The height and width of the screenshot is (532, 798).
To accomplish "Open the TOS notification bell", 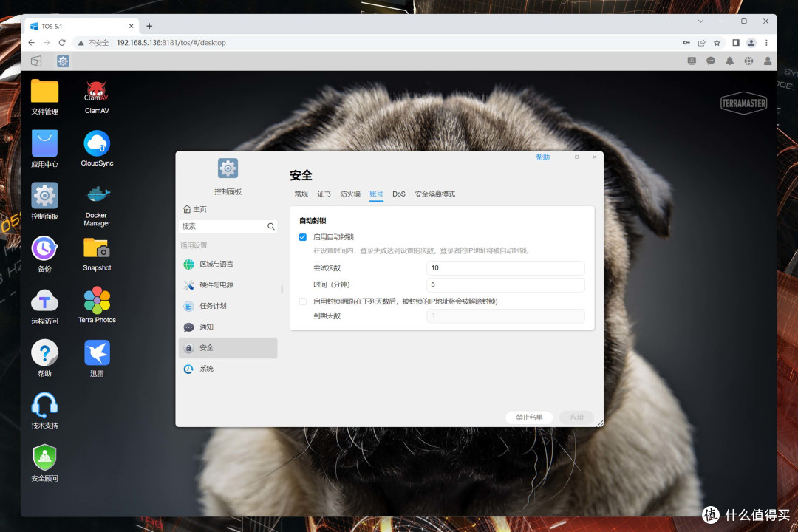I will tap(730, 61).
